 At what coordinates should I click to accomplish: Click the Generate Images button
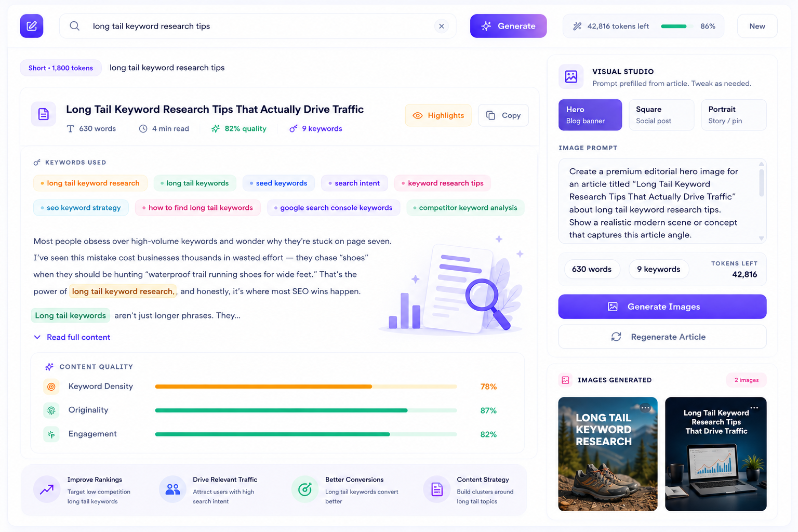click(662, 307)
